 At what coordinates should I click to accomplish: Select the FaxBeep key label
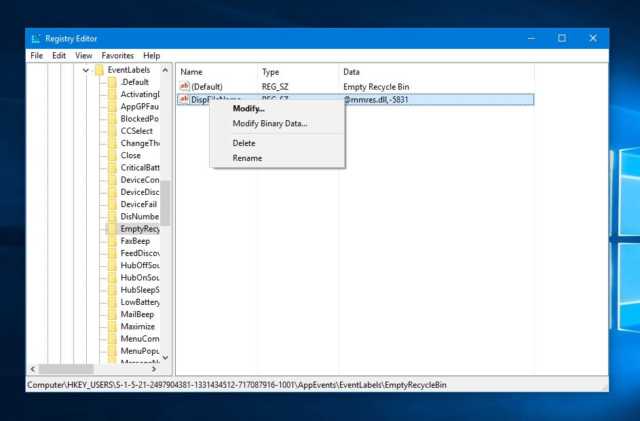135,241
